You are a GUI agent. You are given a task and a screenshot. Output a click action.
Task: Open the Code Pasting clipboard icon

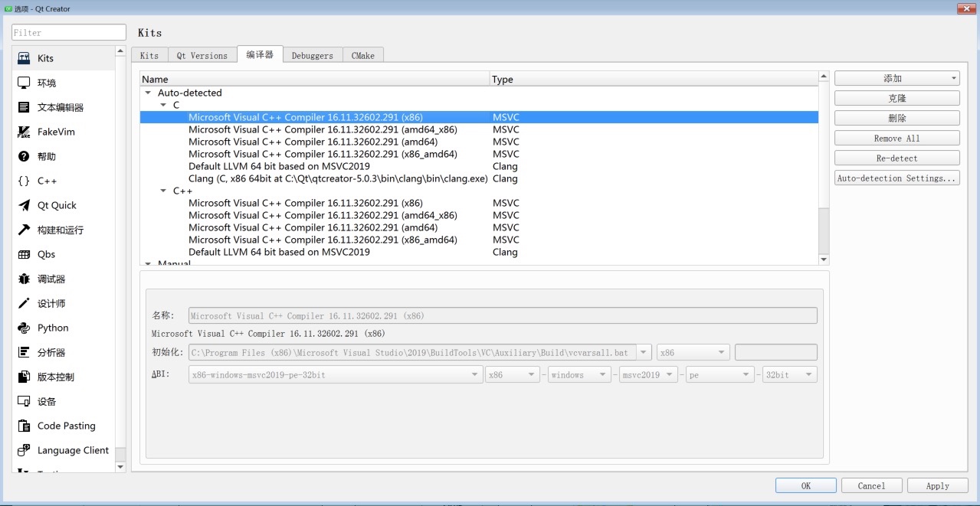click(24, 426)
